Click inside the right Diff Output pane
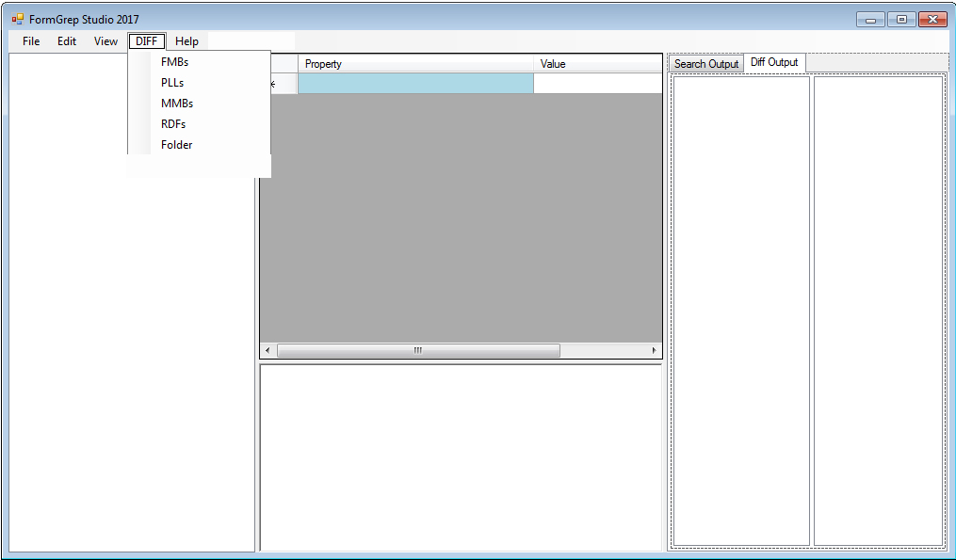This screenshot has width=956, height=560. [879, 311]
